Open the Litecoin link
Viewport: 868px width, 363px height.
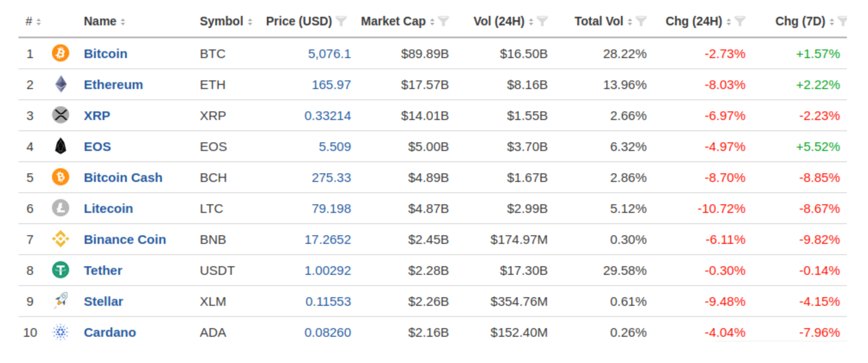point(108,208)
